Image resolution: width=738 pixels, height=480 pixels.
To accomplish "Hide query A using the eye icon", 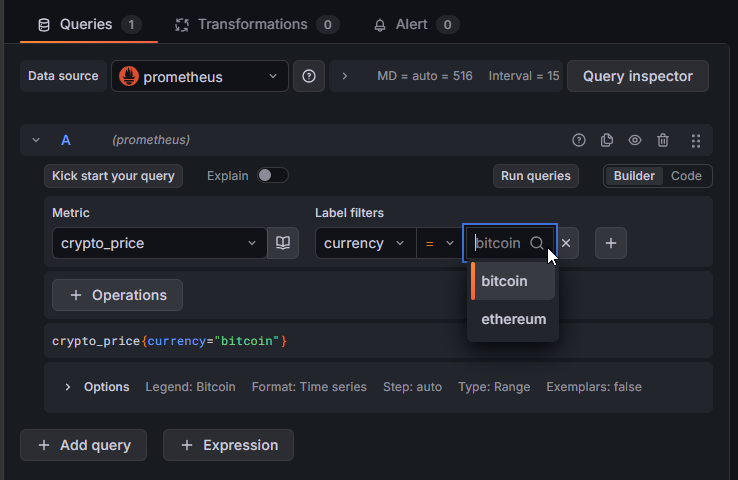I will (634, 141).
